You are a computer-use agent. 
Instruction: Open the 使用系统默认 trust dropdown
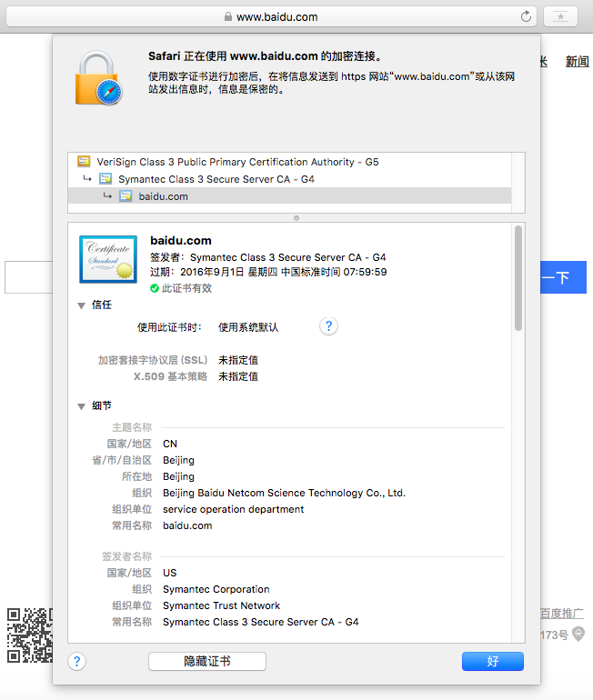click(248, 327)
